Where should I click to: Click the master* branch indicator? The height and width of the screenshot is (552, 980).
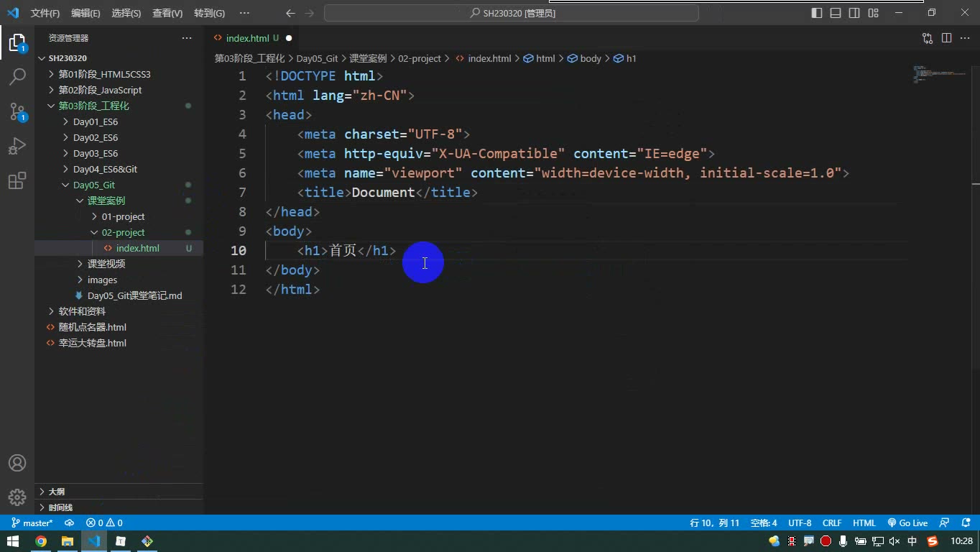[x=32, y=523]
